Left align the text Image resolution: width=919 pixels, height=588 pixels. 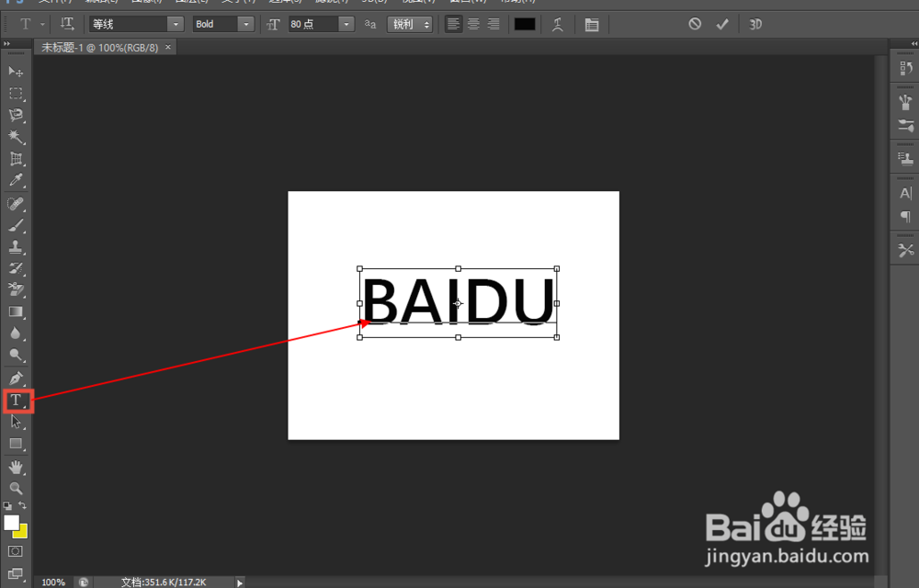pyautogui.click(x=453, y=24)
